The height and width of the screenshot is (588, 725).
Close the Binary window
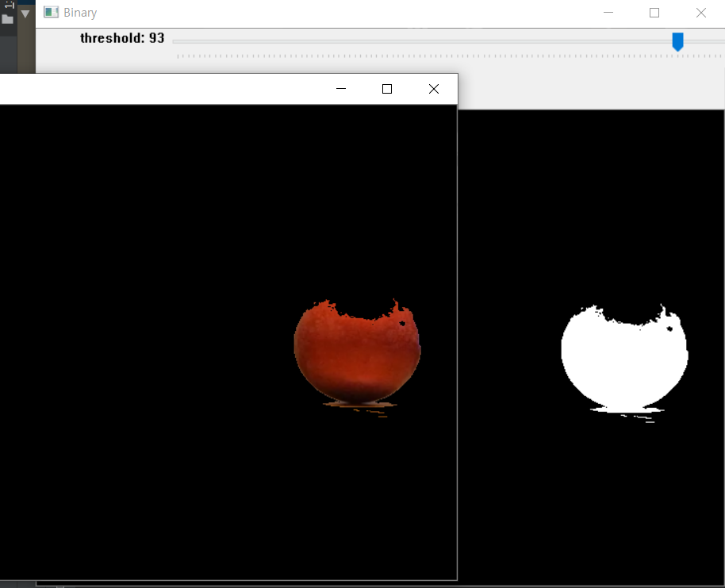(x=701, y=13)
